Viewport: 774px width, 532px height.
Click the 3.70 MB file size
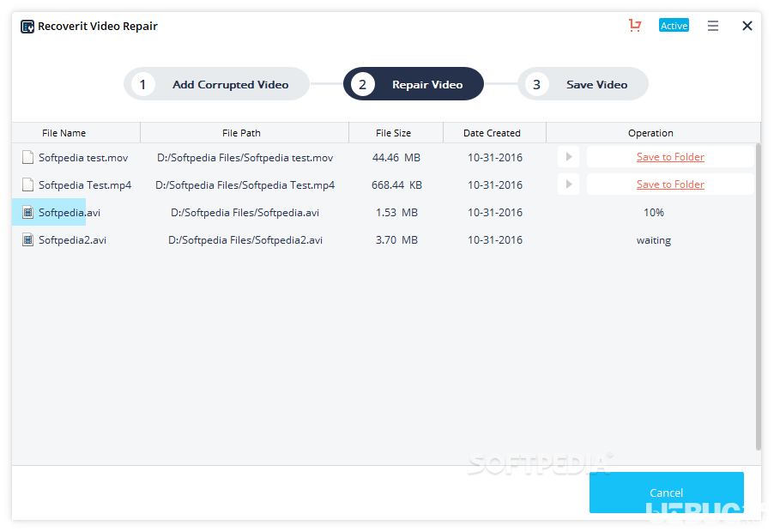pos(397,240)
